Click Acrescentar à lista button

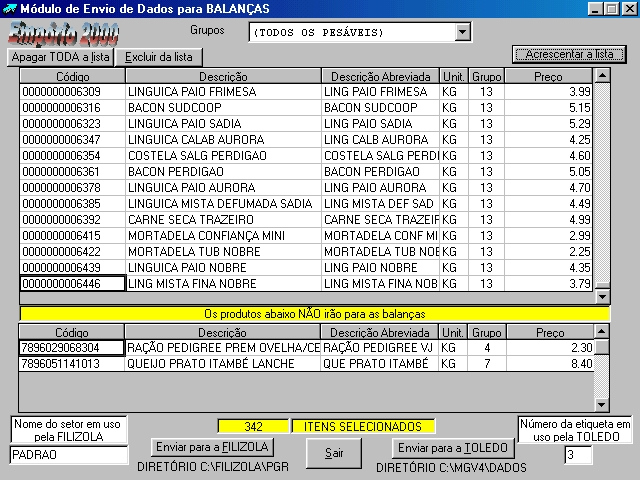(561, 54)
